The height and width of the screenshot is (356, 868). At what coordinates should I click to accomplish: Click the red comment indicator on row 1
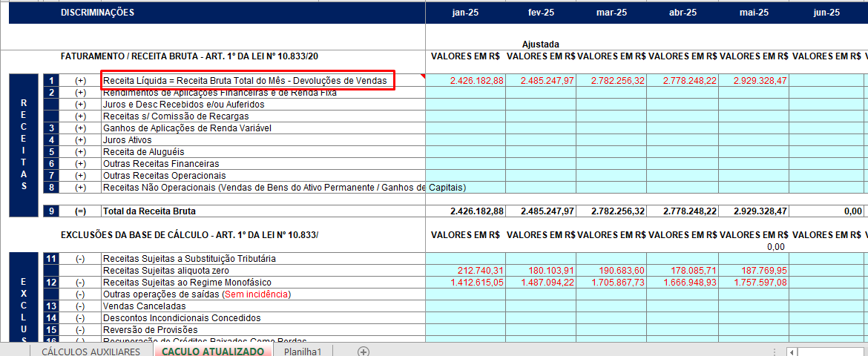(423, 76)
